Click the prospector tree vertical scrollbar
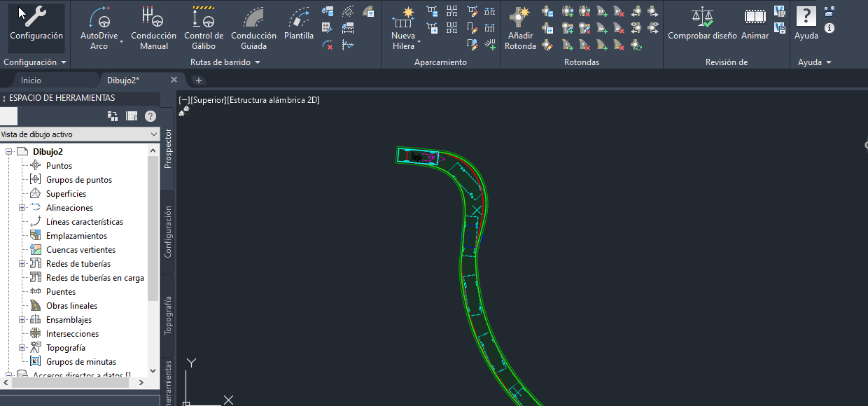This screenshot has width=868, height=406. [x=153, y=227]
